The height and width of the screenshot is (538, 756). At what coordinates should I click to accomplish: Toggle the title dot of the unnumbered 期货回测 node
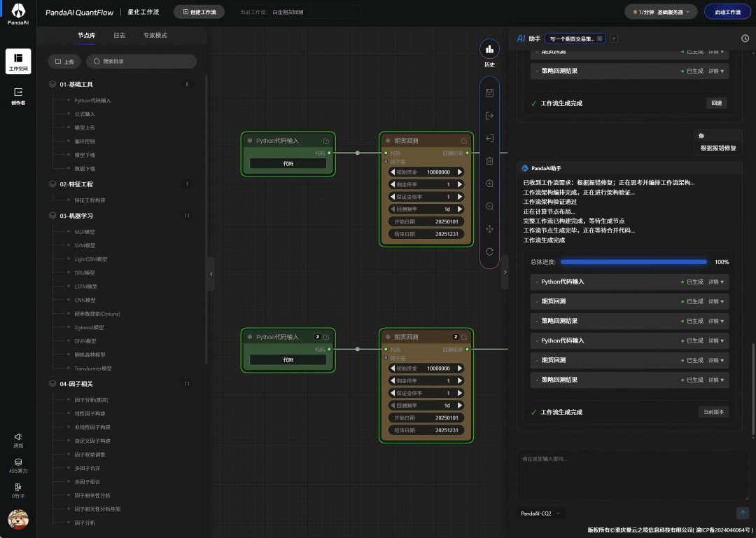click(x=388, y=141)
